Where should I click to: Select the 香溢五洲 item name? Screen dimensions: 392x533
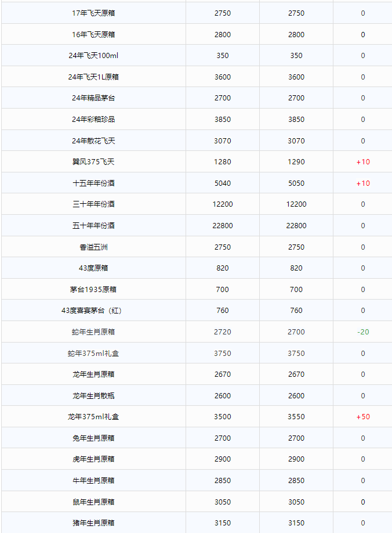click(x=93, y=247)
